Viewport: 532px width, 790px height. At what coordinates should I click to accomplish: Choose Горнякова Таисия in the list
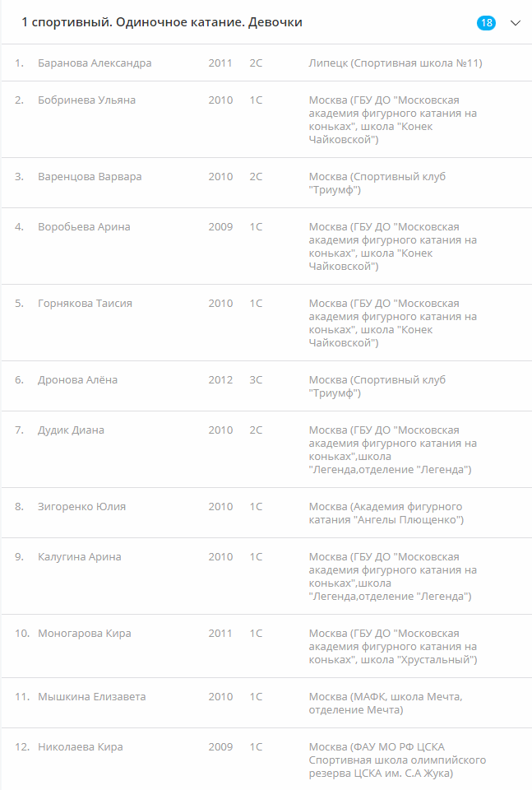pos(85,304)
